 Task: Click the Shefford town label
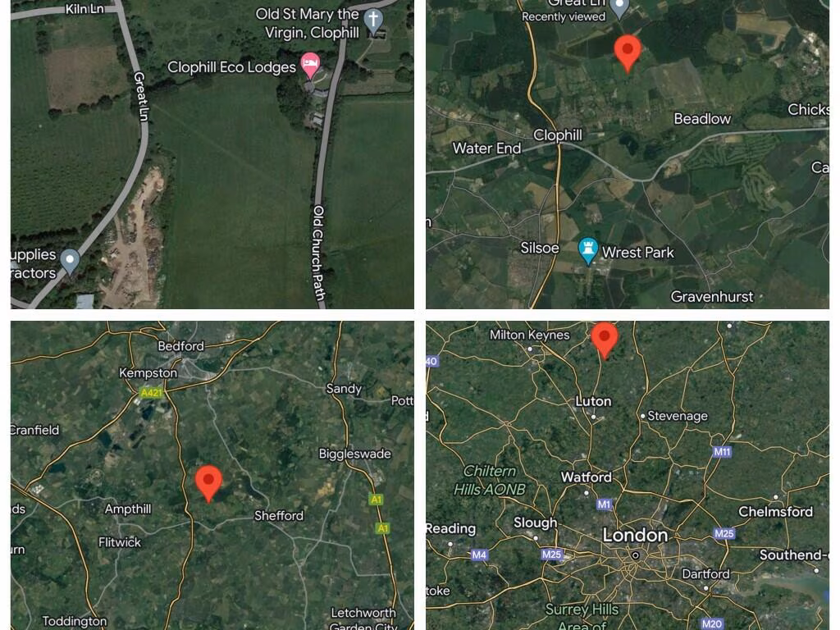pos(279,516)
